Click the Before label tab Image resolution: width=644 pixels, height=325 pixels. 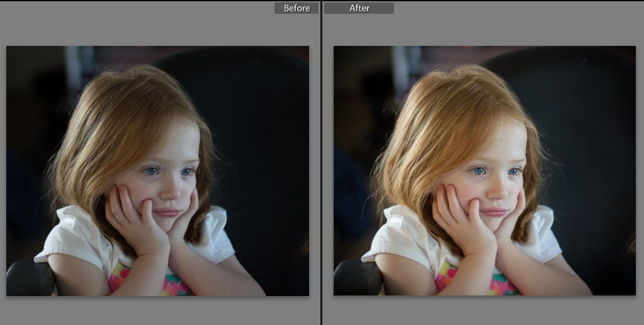[297, 8]
